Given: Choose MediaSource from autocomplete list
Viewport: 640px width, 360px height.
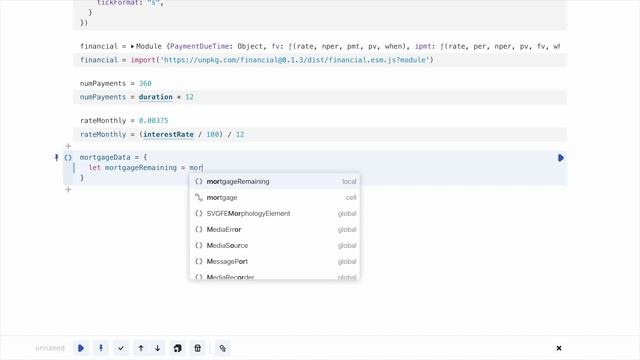Looking at the screenshot, I should [x=275, y=245].
